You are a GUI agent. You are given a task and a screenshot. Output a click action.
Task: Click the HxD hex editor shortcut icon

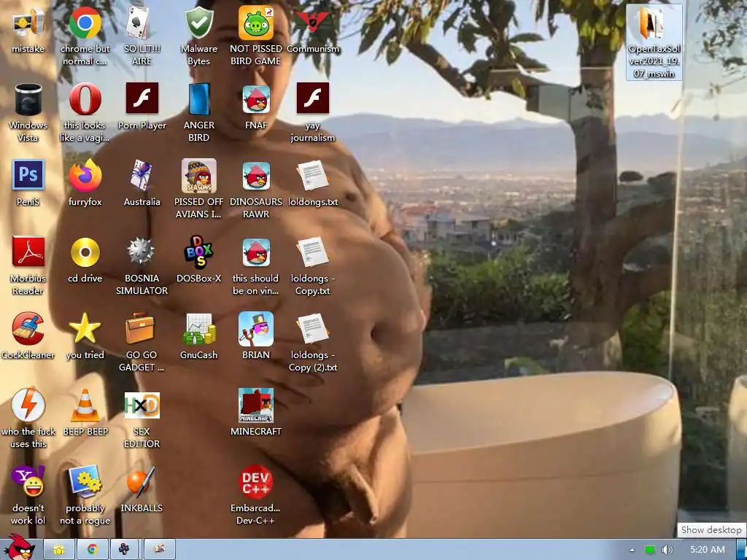pyautogui.click(x=142, y=419)
